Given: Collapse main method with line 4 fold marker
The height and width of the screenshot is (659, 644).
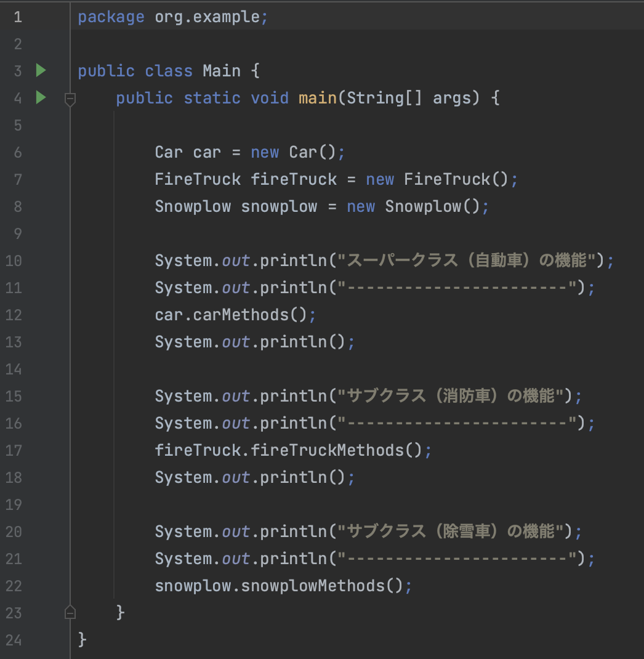Looking at the screenshot, I should 70,99.
